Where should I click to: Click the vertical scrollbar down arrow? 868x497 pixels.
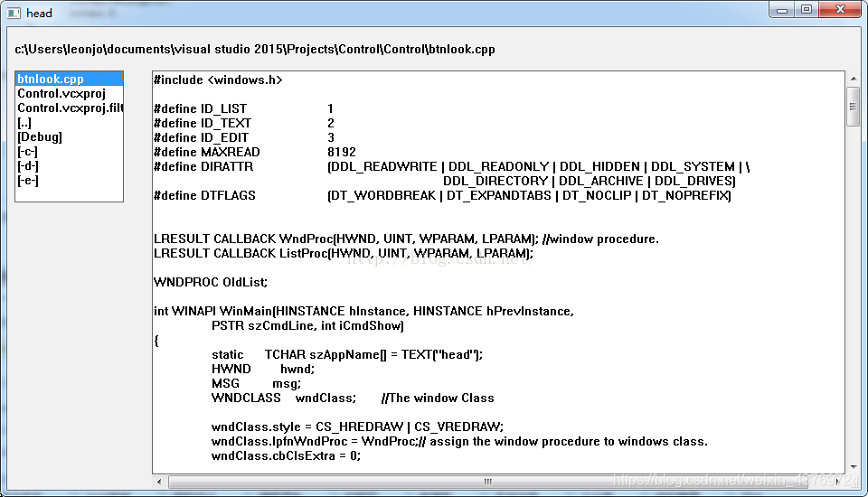[853, 467]
